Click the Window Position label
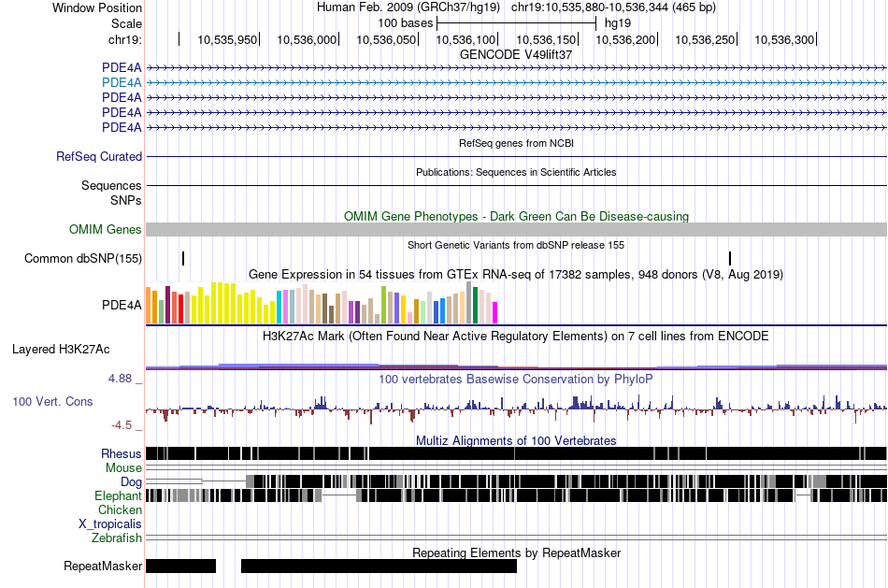The width and height of the screenshot is (888, 588). (x=97, y=7)
